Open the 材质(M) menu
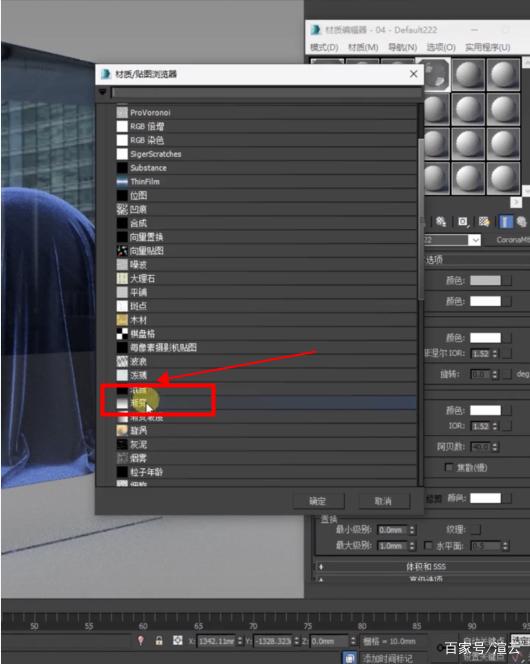The image size is (530, 664). tap(363, 47)
